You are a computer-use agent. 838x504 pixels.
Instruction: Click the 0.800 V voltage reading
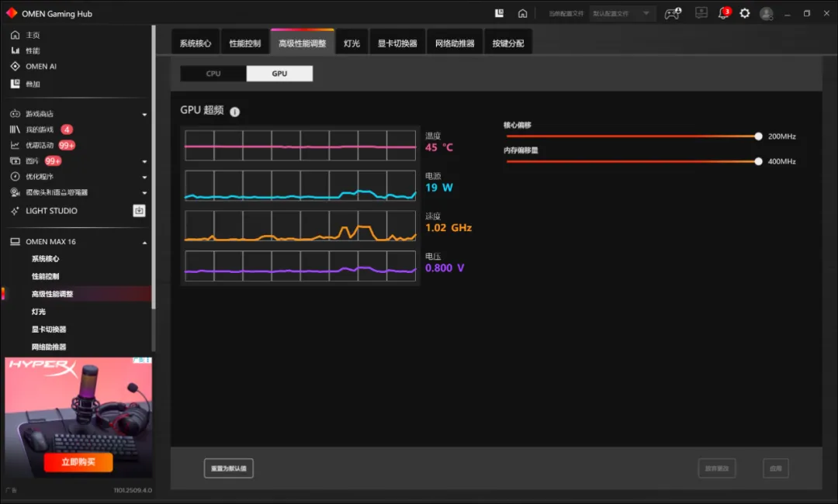[x=445, y=268]
